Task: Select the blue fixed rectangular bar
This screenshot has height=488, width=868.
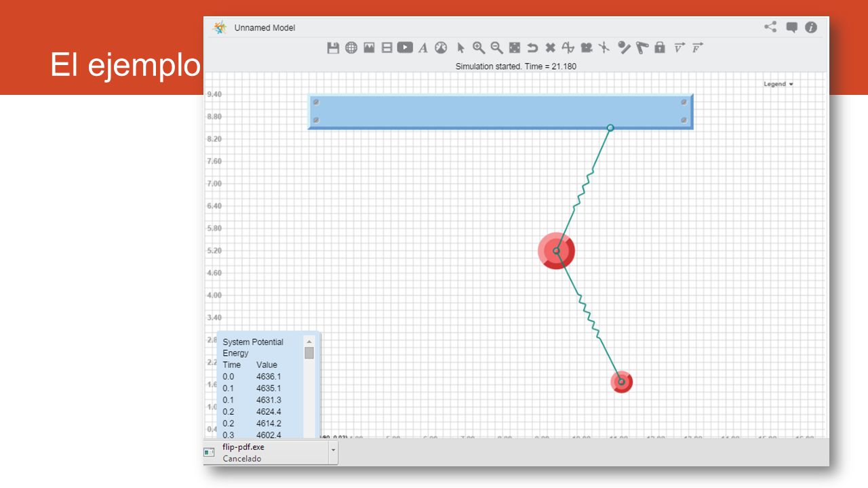Action: pyautogui.click(x=500, y=111)
